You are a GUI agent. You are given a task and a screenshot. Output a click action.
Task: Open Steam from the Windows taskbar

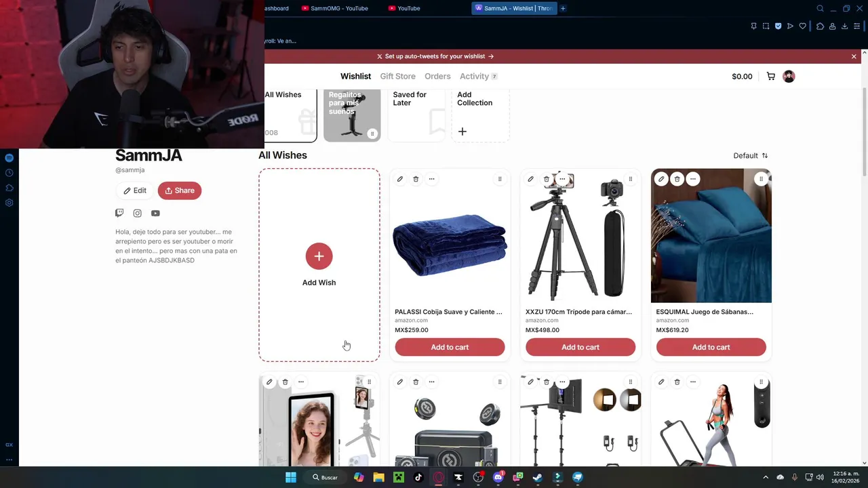[x=537, y=477]
